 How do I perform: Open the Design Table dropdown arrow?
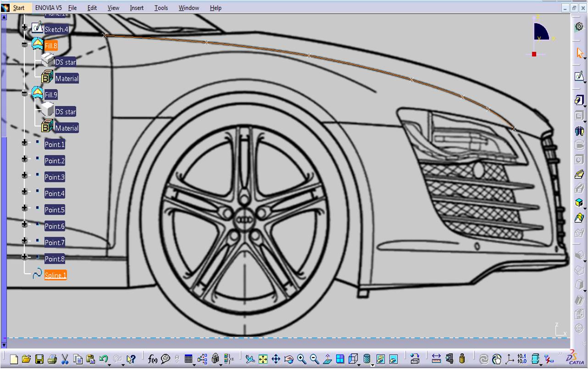194,365
